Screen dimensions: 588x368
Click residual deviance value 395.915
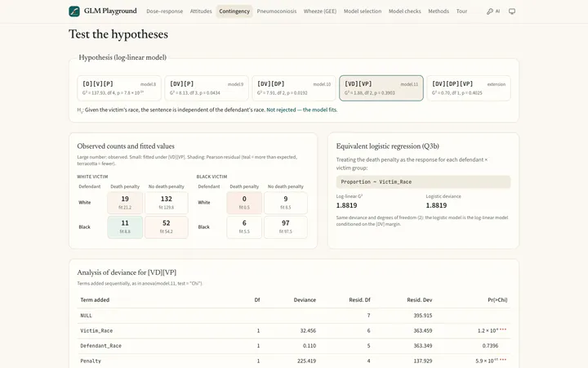coord(423,316)
